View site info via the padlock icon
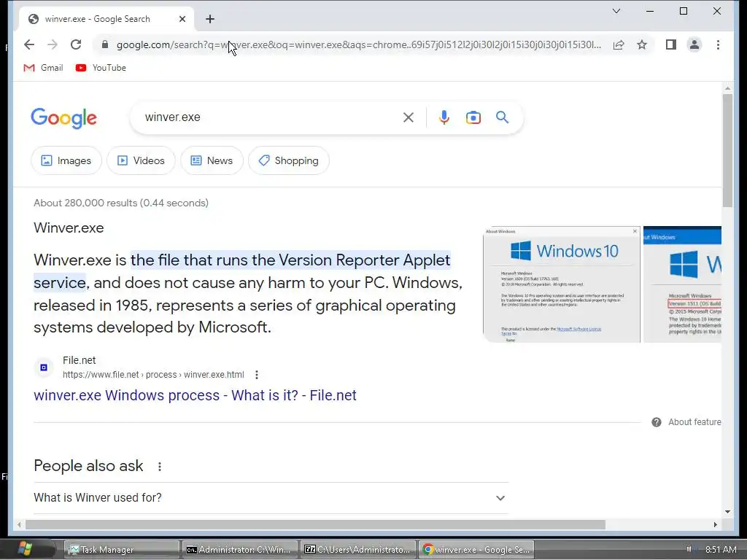 click(x=105, y=44)
